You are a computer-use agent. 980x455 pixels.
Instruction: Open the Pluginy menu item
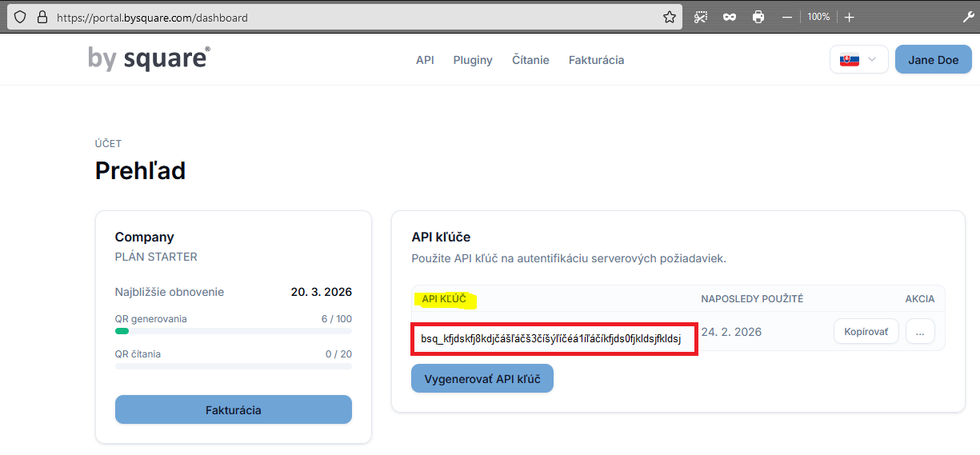pyautogui.click(x=473, y=60)
